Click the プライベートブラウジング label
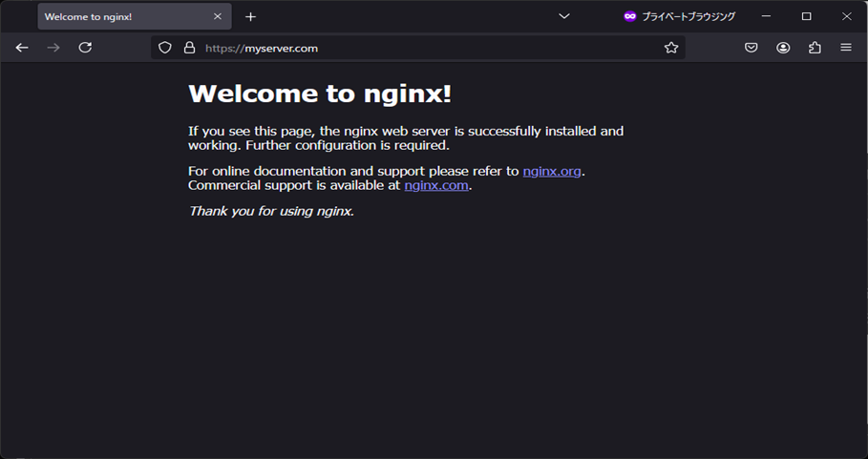This screenshot has width=868, height=459. tap(688, 16)
